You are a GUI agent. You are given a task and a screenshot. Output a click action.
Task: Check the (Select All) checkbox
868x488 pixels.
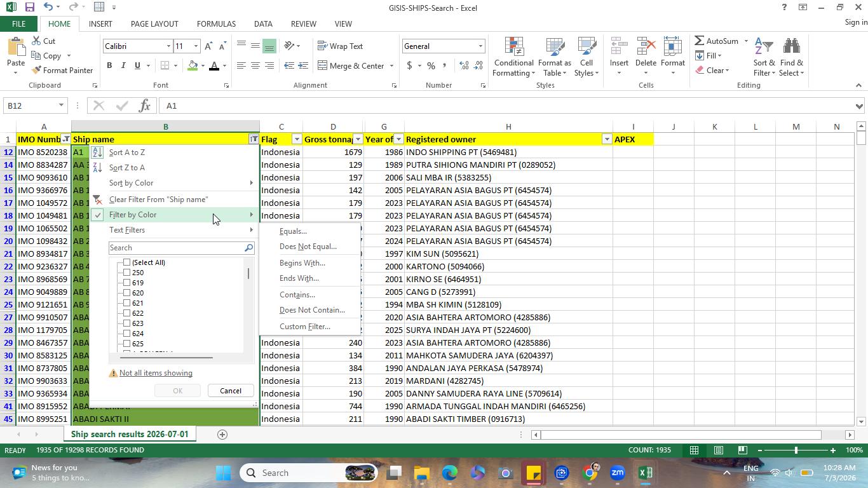(126, 262)
